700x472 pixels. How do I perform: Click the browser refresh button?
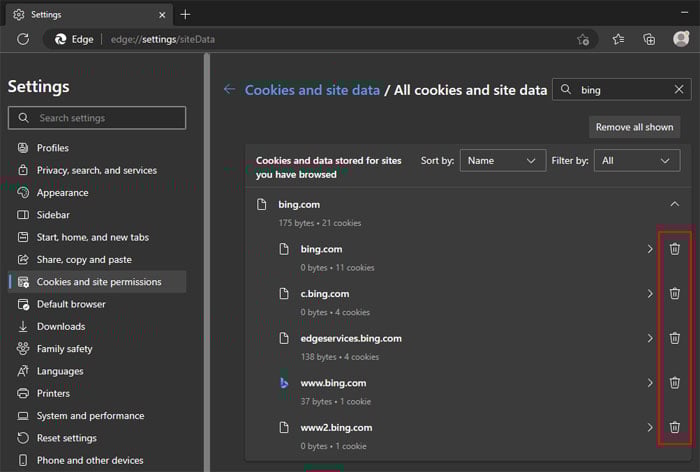tap(24, 39)
